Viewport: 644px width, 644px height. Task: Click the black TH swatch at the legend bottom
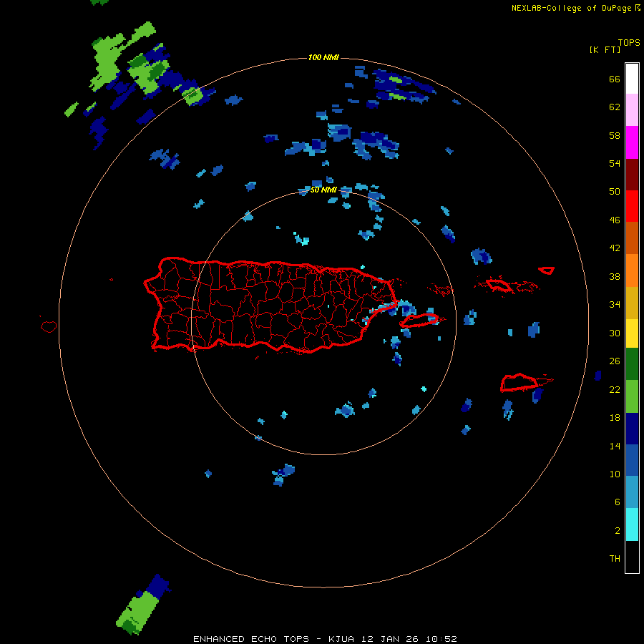(x=632, y=557)
